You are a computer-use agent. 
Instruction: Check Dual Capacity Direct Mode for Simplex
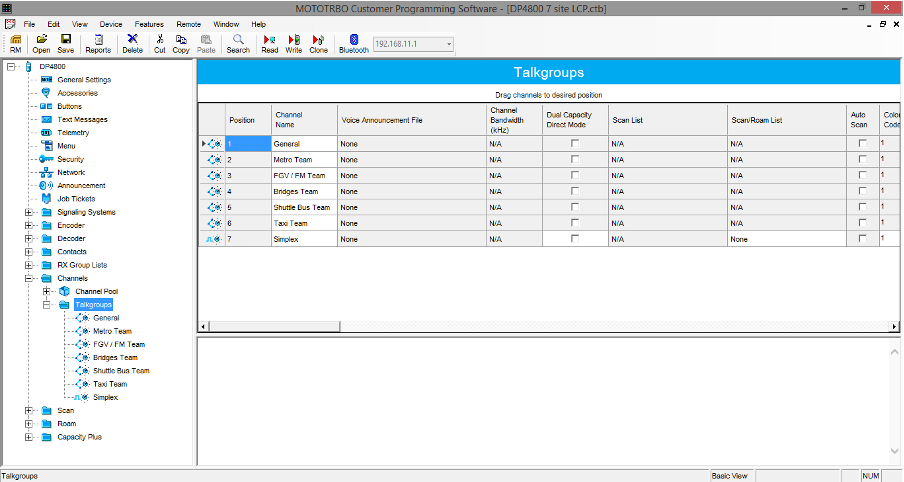point(574,239)
